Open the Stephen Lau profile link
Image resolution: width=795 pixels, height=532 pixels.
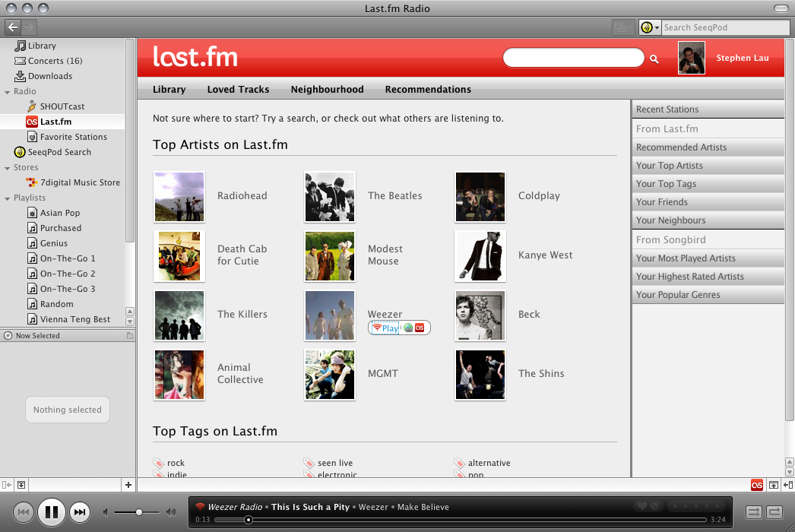pos(743,58)
